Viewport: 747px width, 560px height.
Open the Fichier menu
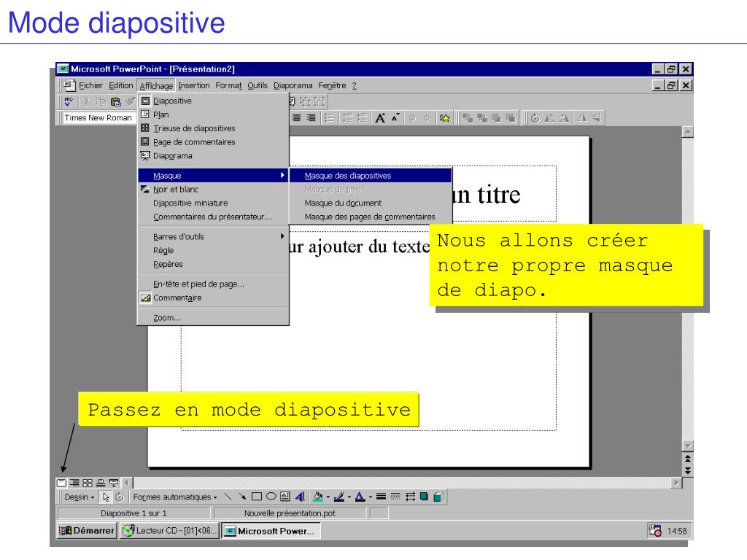pos(90,86)
